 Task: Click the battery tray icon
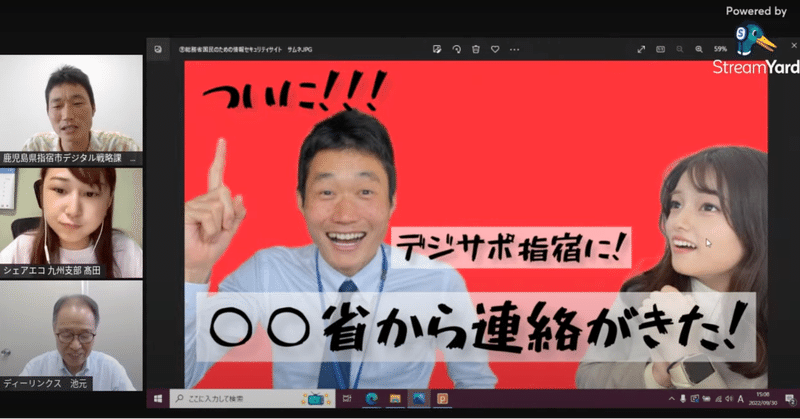click(x=707, y=399)
